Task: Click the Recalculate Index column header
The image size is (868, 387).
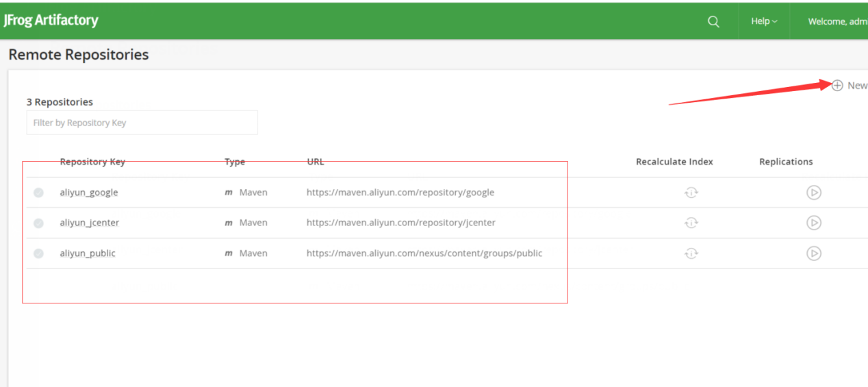Action: pos(674,162)
